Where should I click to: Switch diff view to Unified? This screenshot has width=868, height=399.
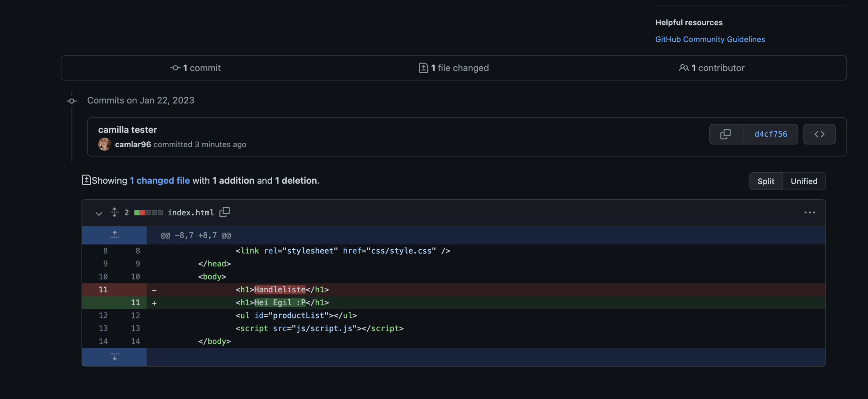click(x=804, y=181)
